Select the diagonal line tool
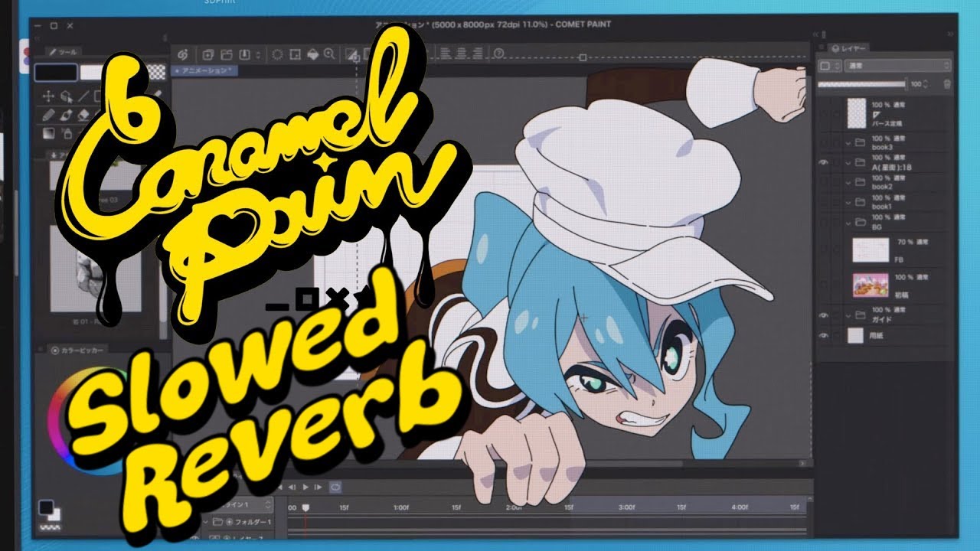 [x=85, y=96]
